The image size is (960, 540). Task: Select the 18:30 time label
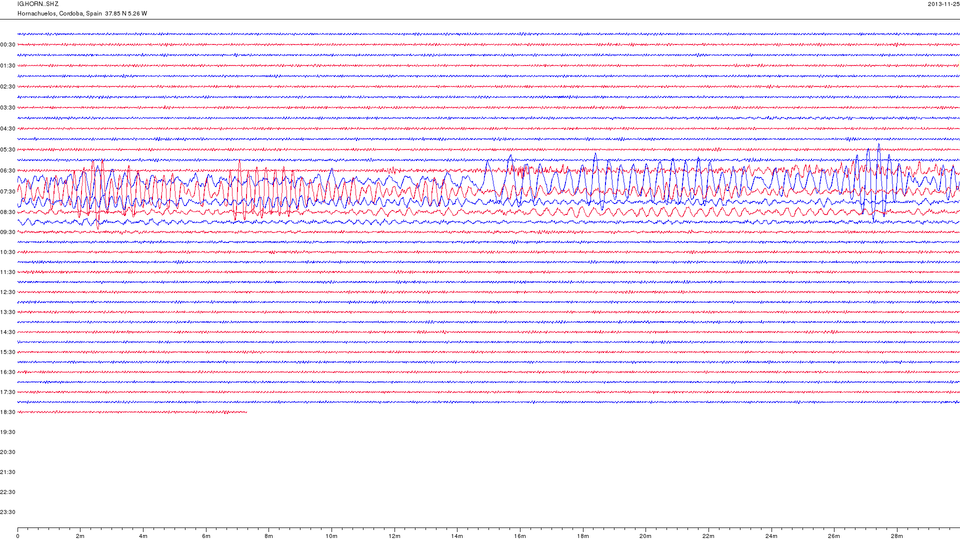(x=8, y=412)
